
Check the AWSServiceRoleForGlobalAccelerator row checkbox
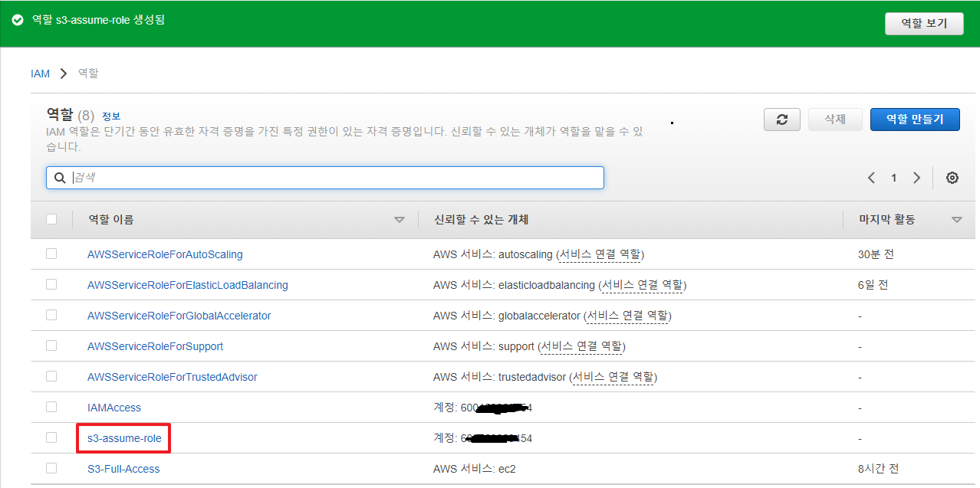(x=51, y=315)
